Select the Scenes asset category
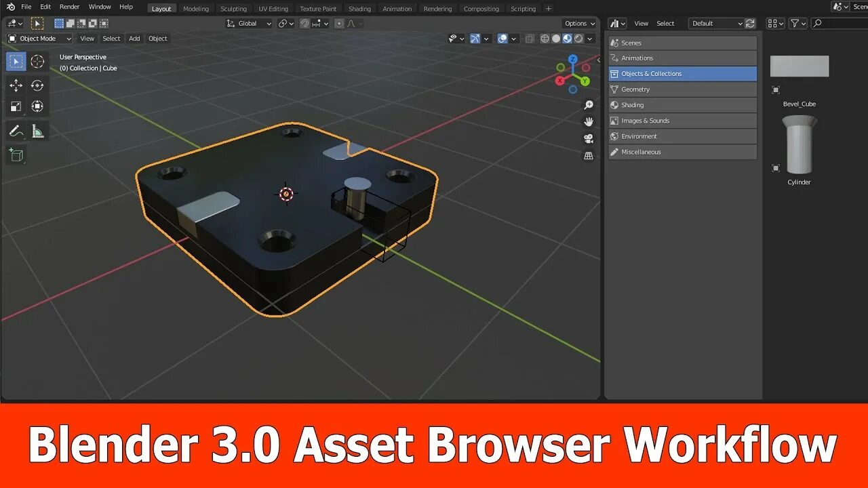Viewport: 868px width, 488px height. (x=682, y=43)
